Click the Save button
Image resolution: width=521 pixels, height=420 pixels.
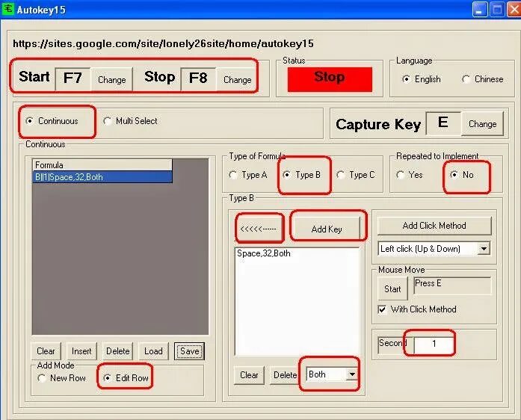pyautogui.click(x=189, y=351)
